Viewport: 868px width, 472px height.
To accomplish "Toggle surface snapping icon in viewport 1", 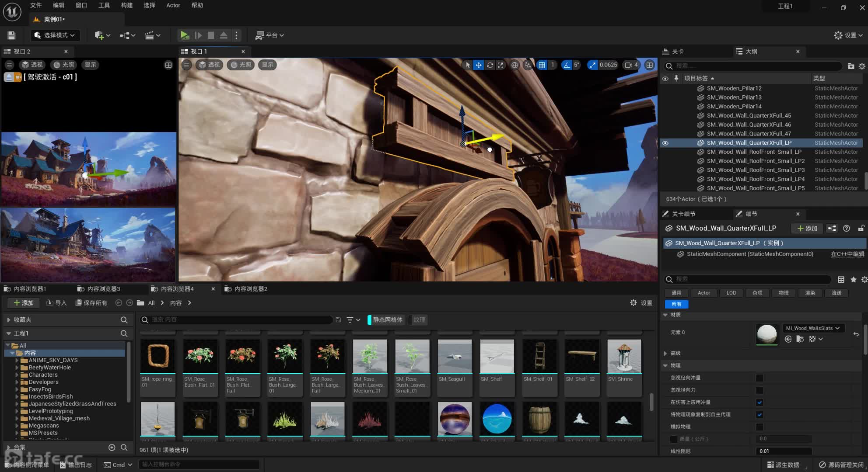I will pos(528,65).
